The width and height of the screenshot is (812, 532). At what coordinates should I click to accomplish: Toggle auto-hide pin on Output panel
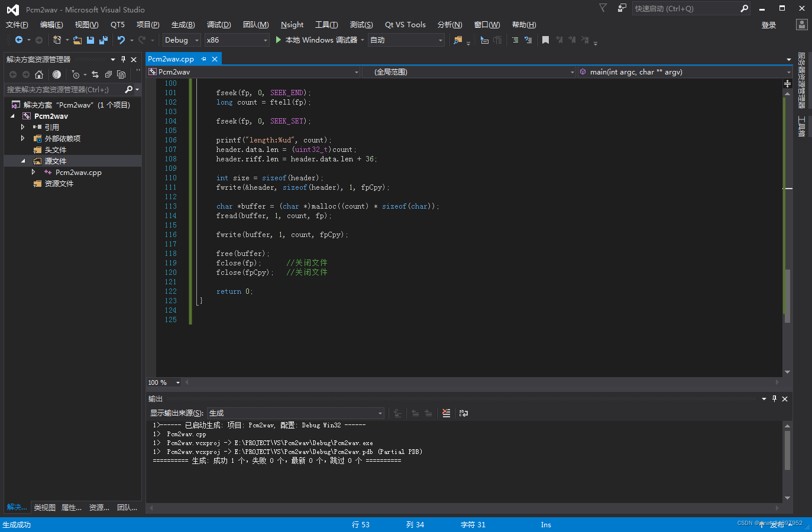point(774,399)
